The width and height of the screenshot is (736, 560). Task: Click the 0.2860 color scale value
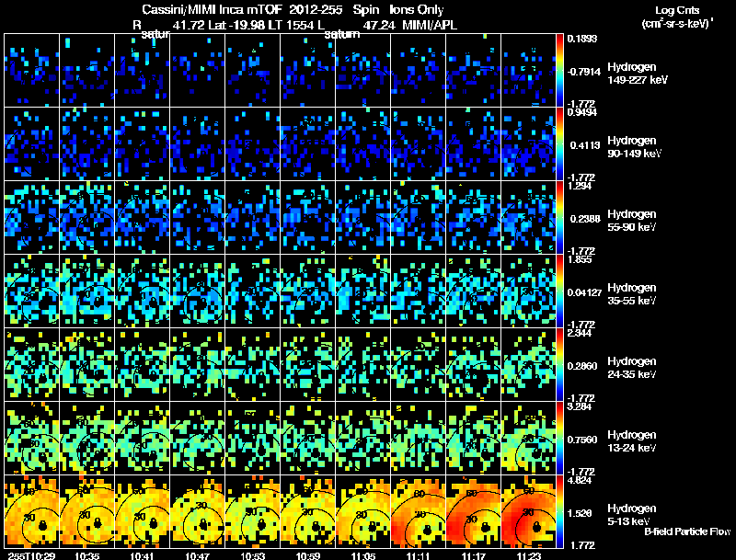[x=582, y=366]
